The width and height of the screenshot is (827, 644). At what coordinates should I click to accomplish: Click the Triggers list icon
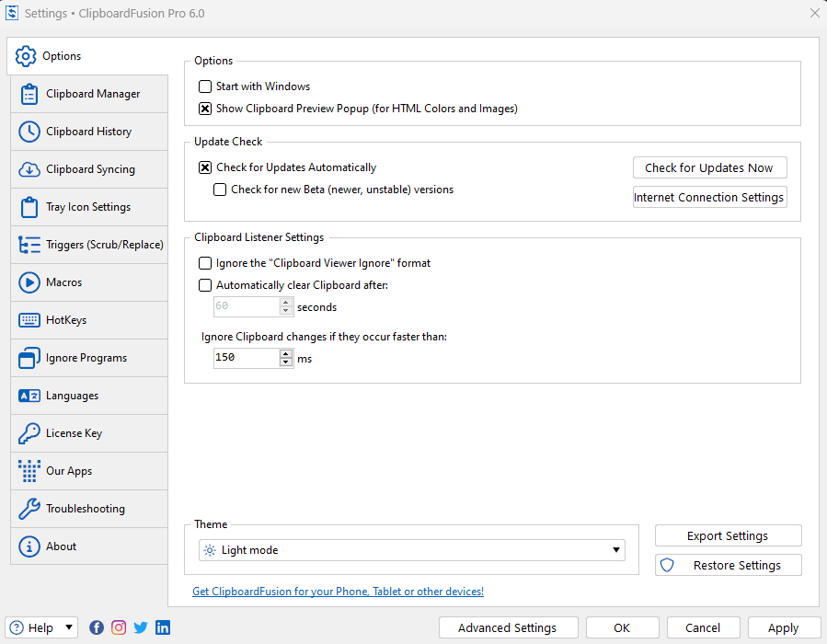tap(29, 245)
